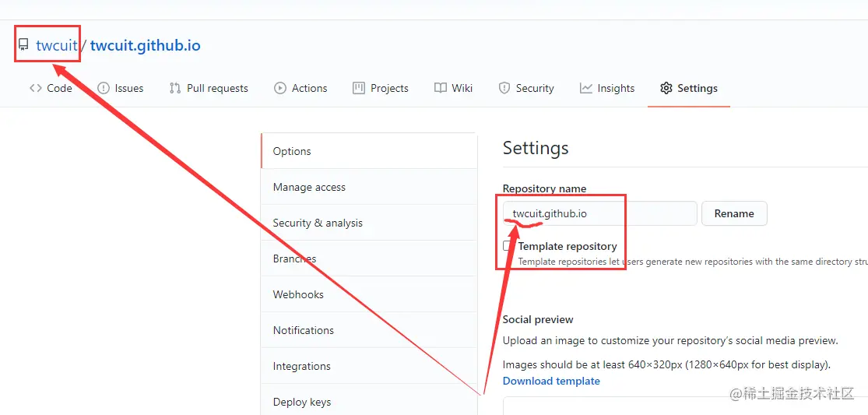
Task: Click the Settings gear icon
Action: [x=666, y=88]
